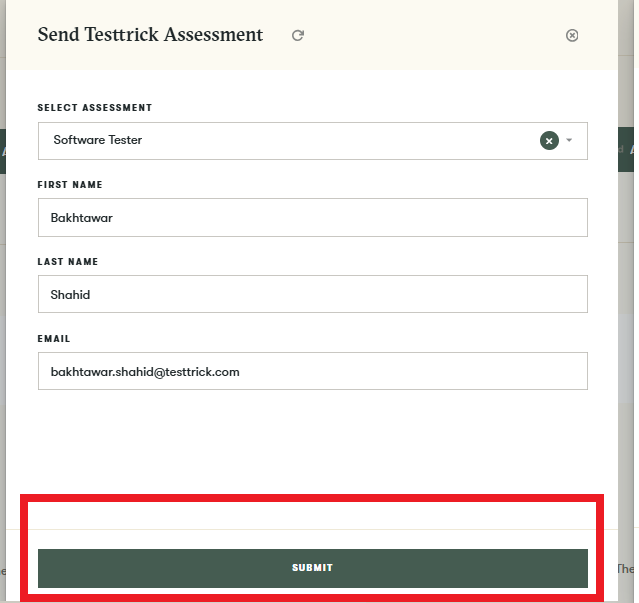The height and width of the screenshot is (603, 639).
Task: Click the Send Testtrick Assessment heading
Action: click(x=150, y=35)
